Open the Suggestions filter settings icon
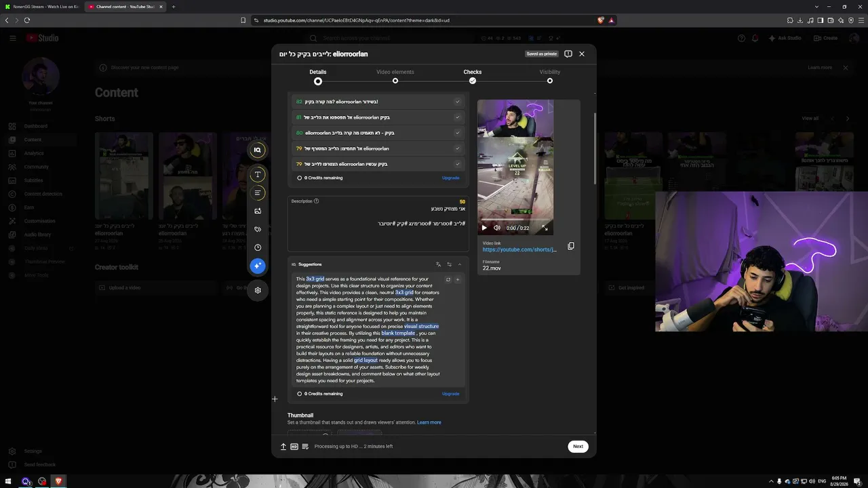This screenshot has width=868, height=488. click(449, 264)
